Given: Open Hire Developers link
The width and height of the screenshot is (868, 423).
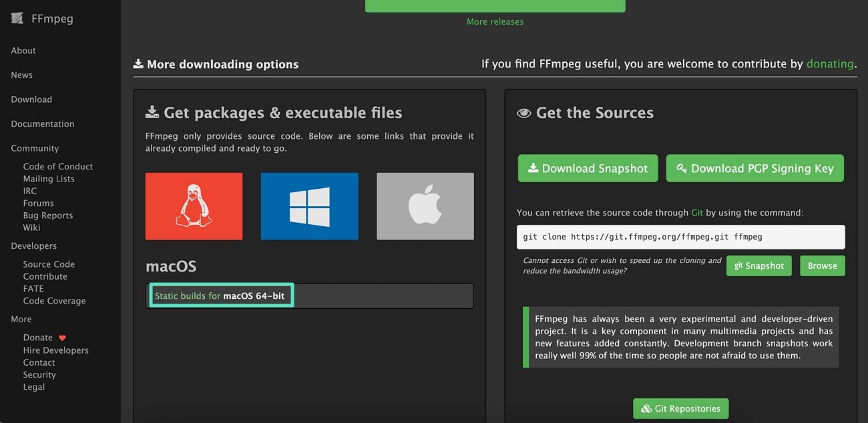Looking at the screenshot, I should tap(55, 350).
